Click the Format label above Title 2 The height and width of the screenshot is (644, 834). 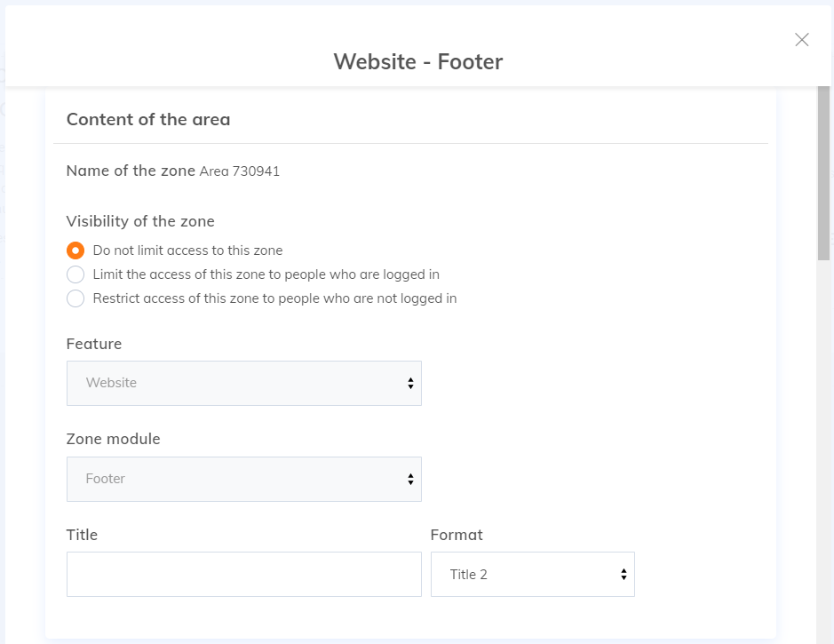tap(456, 535)
